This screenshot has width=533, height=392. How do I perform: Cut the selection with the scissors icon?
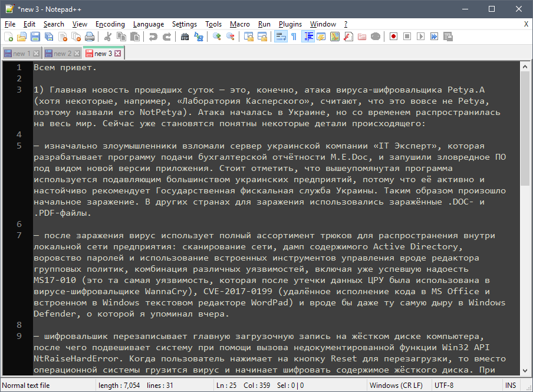(x=108, y=37)
